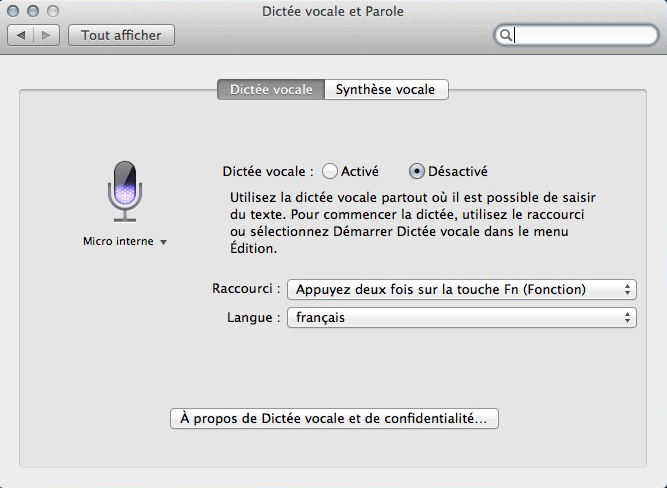Switch to the Dictée vocale tab
The height and width of the screenshot is (488, 667).
point(271,89)
